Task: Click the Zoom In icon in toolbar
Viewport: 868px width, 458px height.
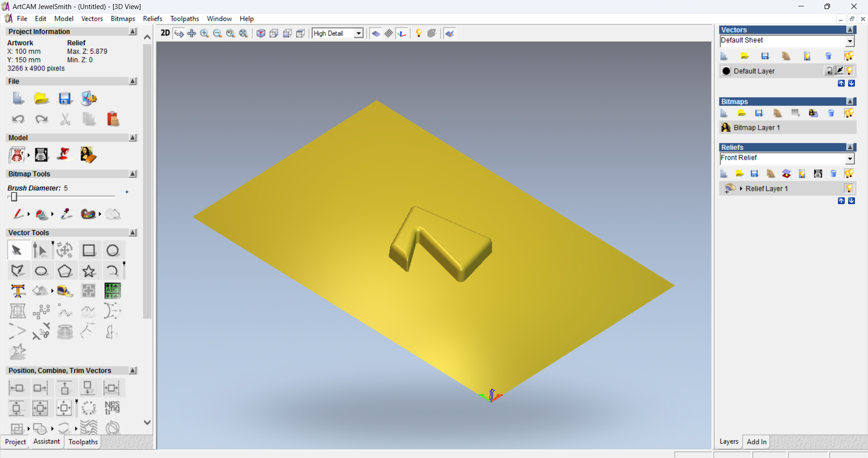Action: 204,33
